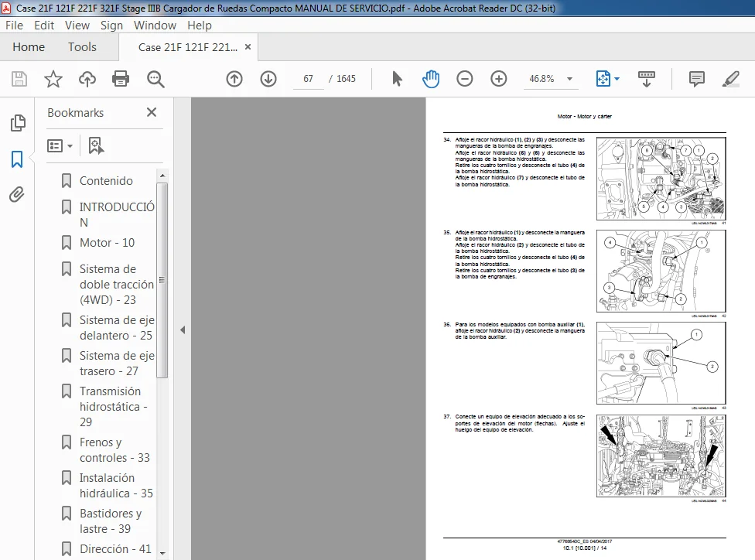Select the Case 21F 121F document tab
The image size is (755, 560).
(188, 47)
